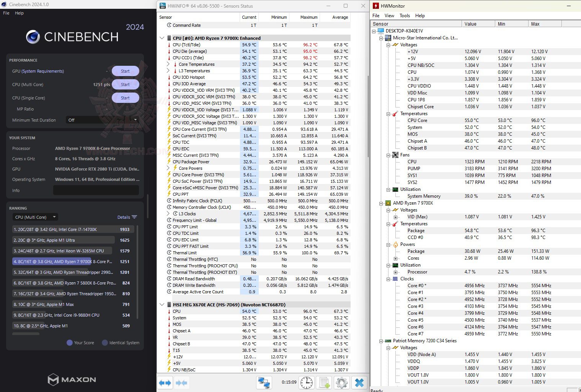
Task: Click the clock reset-timer icon in HWiNFO
Action: tap(307, 382)
